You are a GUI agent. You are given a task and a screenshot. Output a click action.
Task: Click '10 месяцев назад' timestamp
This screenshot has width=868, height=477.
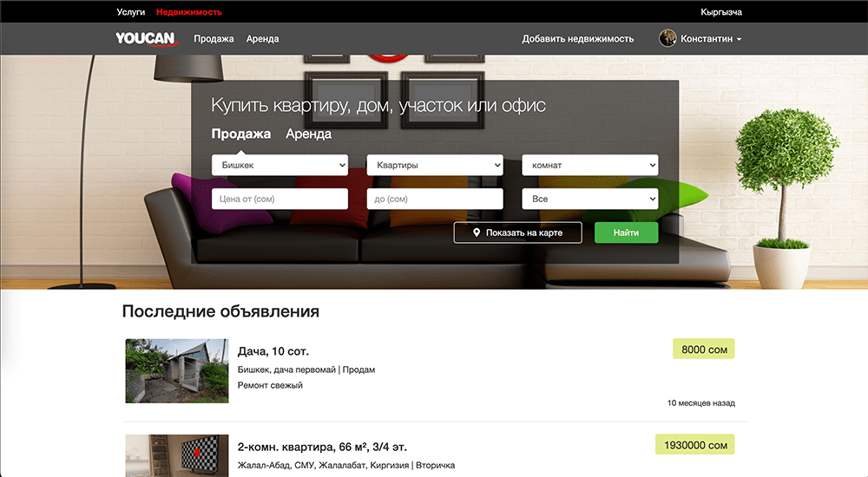[x=700, y=403]
